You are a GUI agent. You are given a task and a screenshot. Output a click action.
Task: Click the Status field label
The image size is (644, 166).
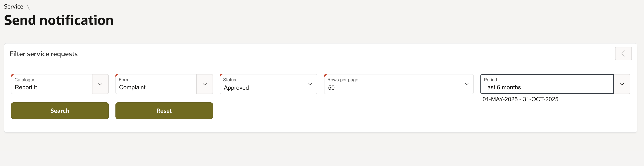tap(229, 80)
